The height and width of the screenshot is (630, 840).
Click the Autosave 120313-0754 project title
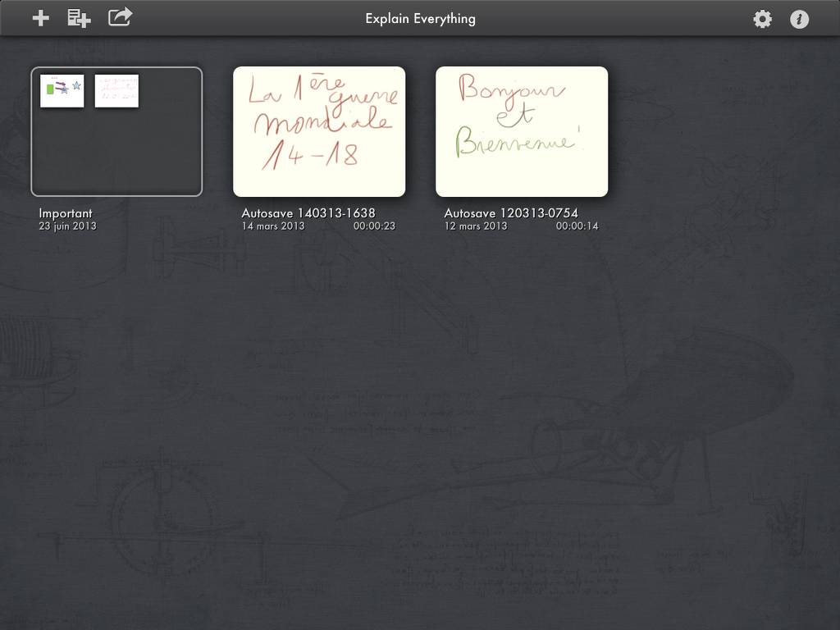[x=511, y=213]
